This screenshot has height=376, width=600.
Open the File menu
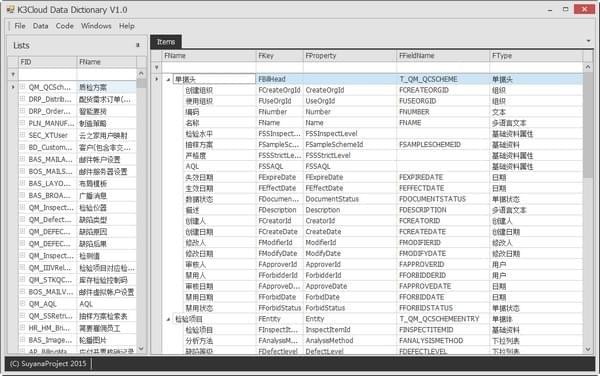(20, 26)
